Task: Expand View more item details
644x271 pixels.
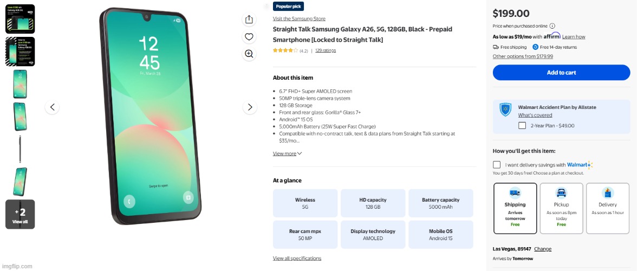Action: 287,154
